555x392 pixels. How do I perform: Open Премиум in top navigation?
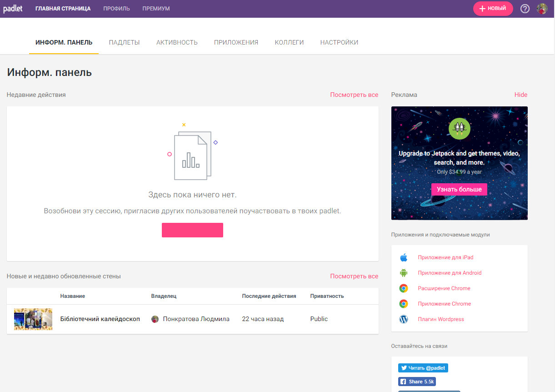coord(156,9)
